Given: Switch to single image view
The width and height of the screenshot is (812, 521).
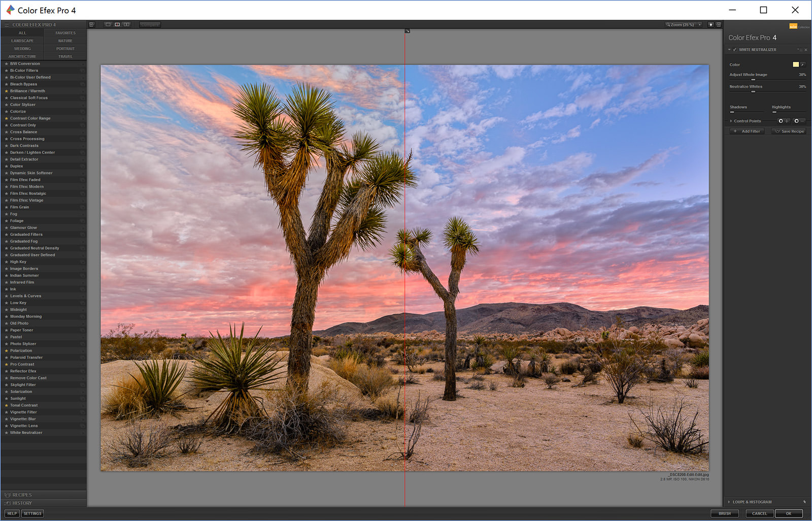Looking at the screenshot, I should point(108,24).
